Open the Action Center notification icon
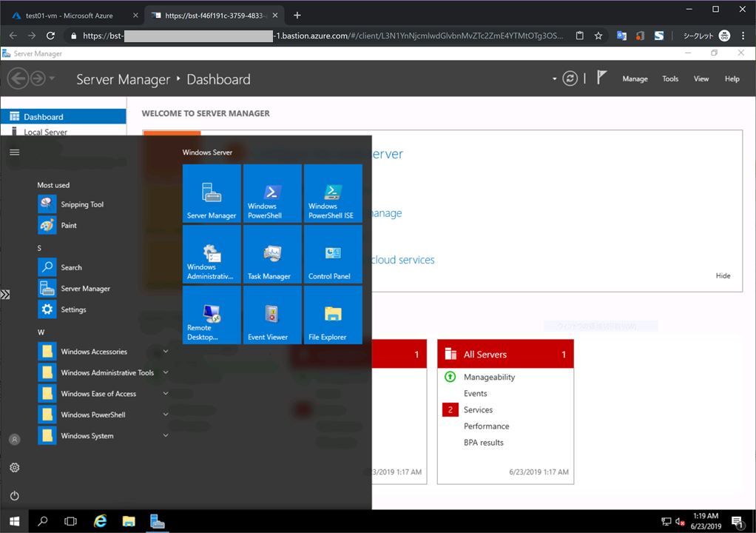The width and height of the screenshot is (756, 533). [x=738, y=521]
